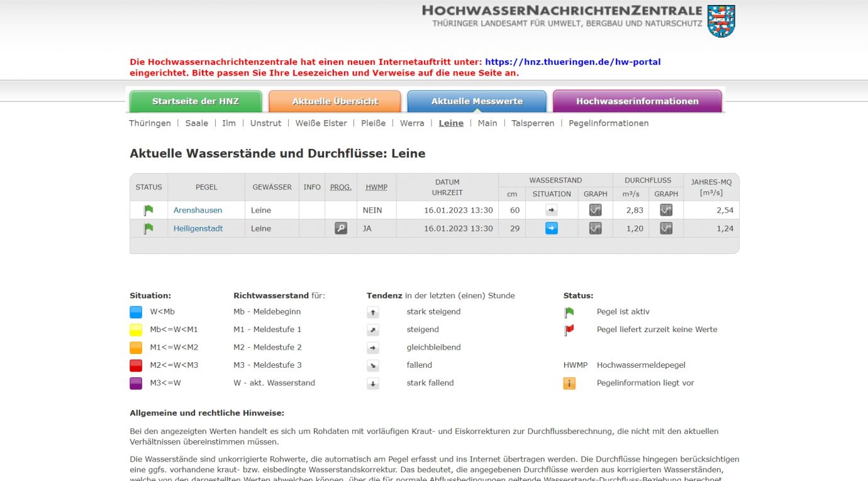
Task: Open the Heiligenstadt gauge link
Action: pos(198,228)
